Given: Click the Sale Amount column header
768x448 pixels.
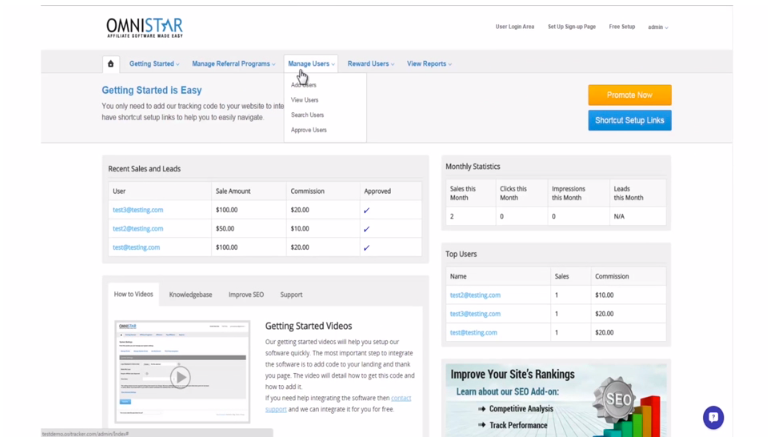Looking at the screenshot, I should point(233,191).
